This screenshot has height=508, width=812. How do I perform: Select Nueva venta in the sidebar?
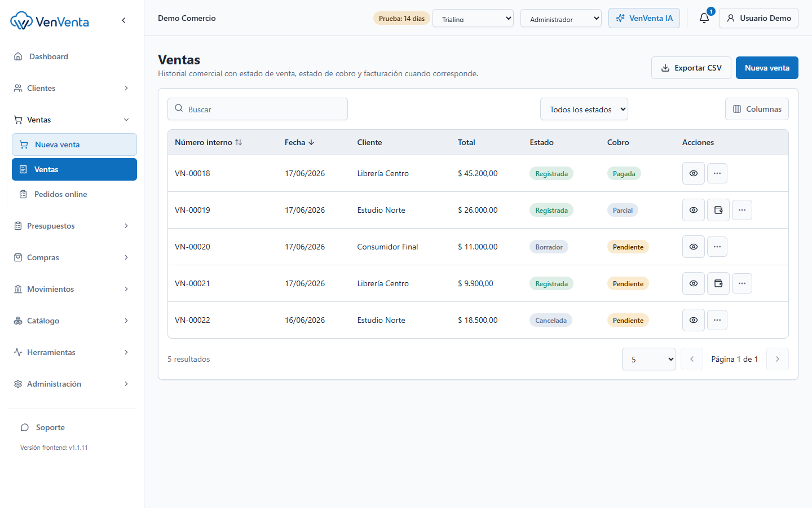[x=74, y=144]
